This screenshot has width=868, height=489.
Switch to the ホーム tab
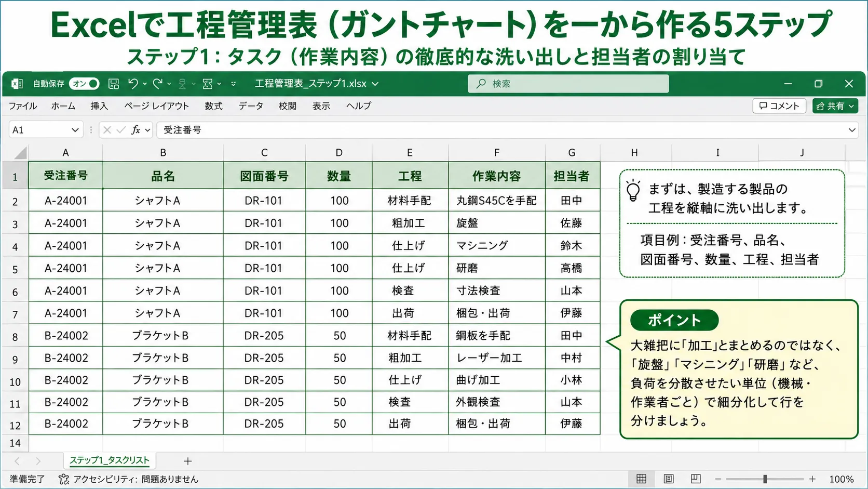coord(63,106)
